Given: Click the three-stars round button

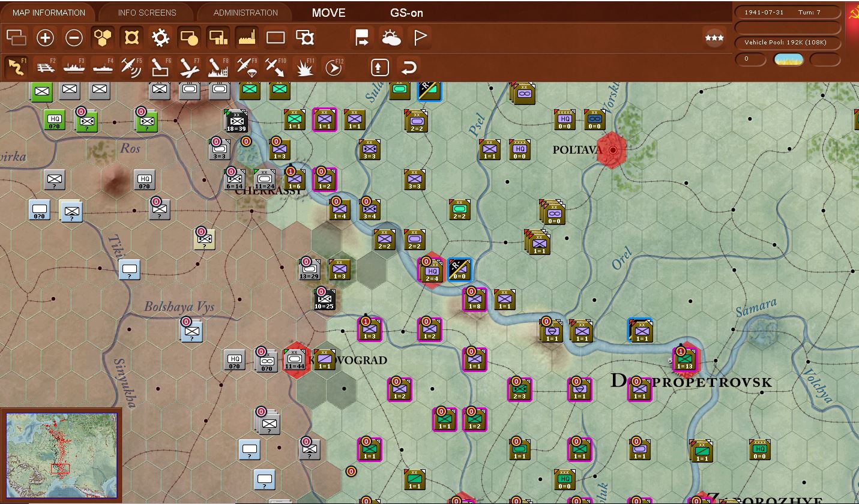Looking at the screenshot, I should pos(714,38).
